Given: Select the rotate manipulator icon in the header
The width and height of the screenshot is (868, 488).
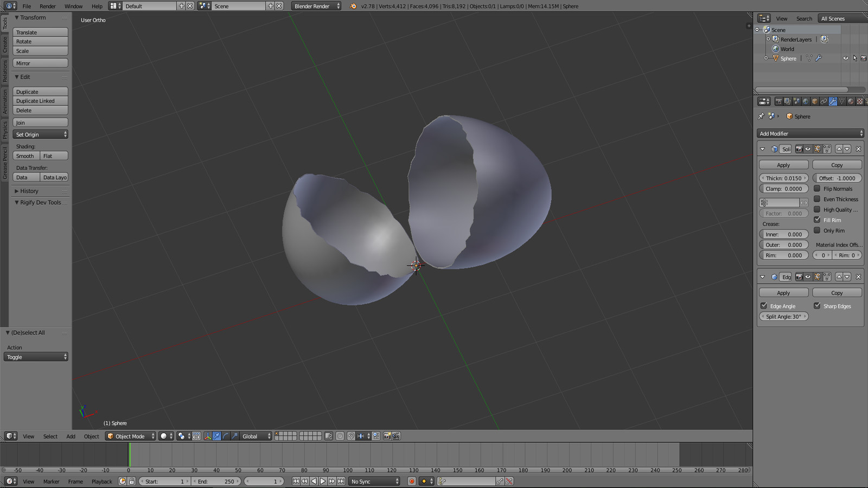Looking at the screenshot, I should coord(226,436).
